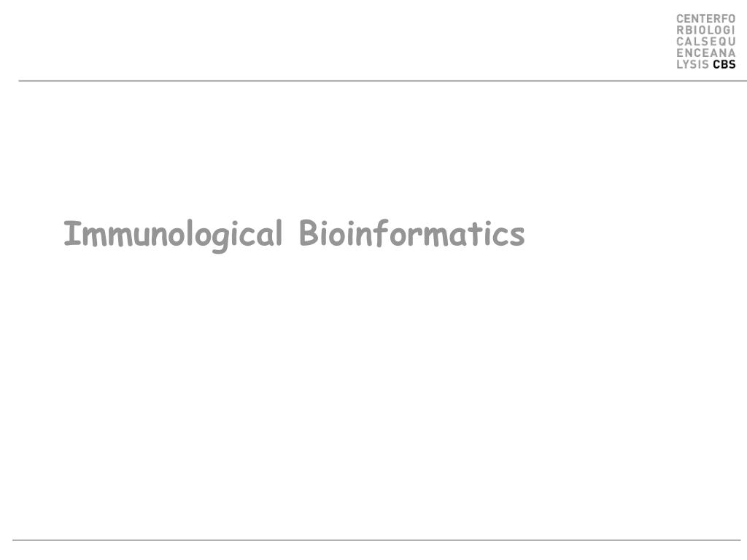Image resolution: width=747 pixels, height=560 pixels.
Task: Click the word Immunological in the title
Action: [173, 234]
